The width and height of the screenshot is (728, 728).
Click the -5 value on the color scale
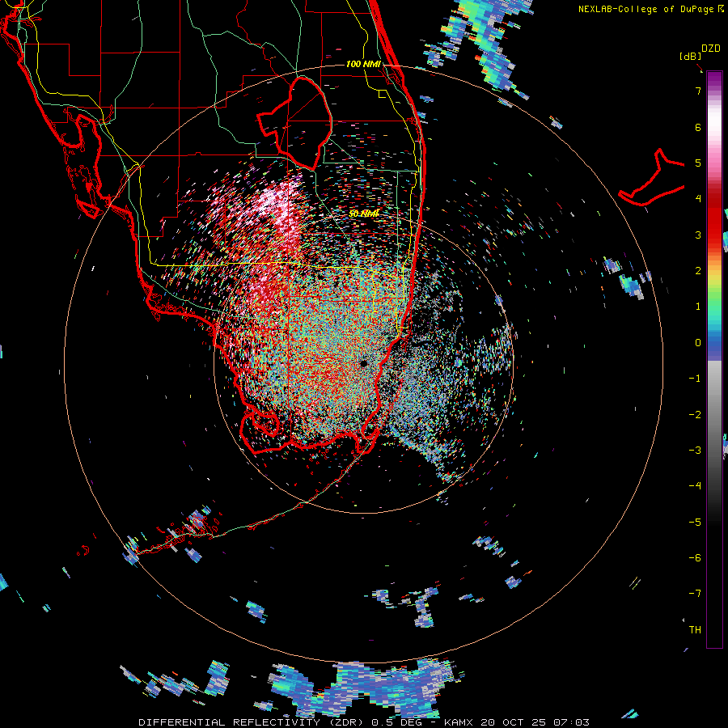(695, 522)
